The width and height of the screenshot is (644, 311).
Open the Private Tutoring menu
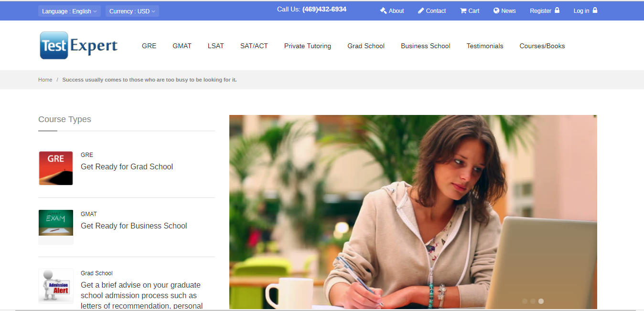coord(308,46)
